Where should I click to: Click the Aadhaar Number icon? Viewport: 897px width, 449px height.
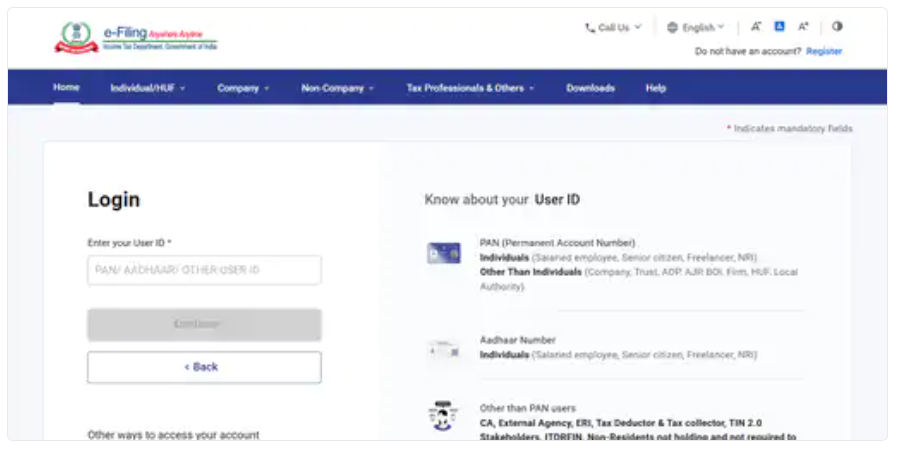click(x=443, y=349)
